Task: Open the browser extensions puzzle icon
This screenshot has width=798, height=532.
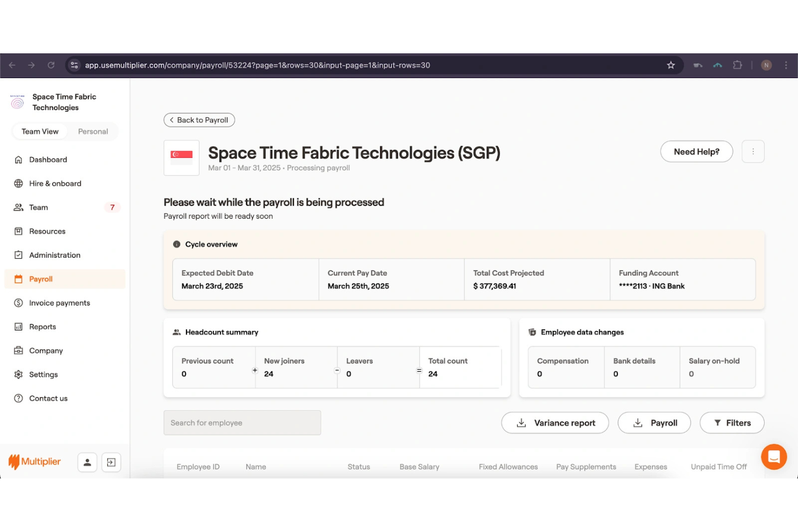Action: 738,65
